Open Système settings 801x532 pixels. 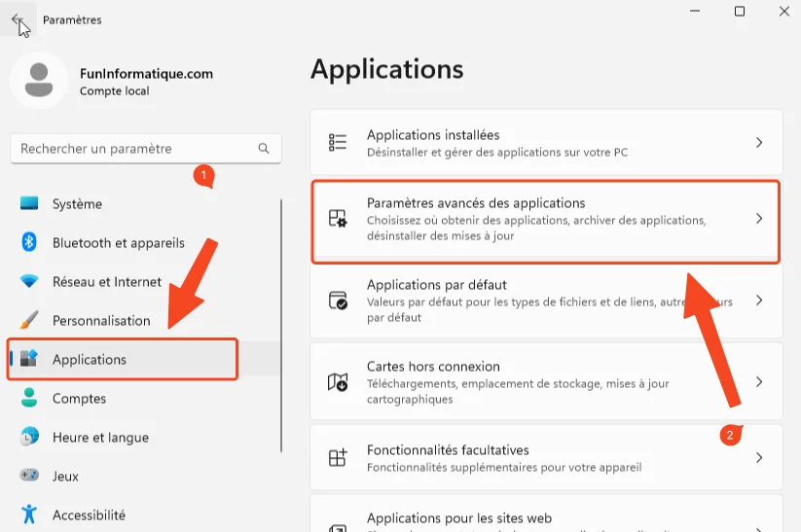tap(144, 203)
